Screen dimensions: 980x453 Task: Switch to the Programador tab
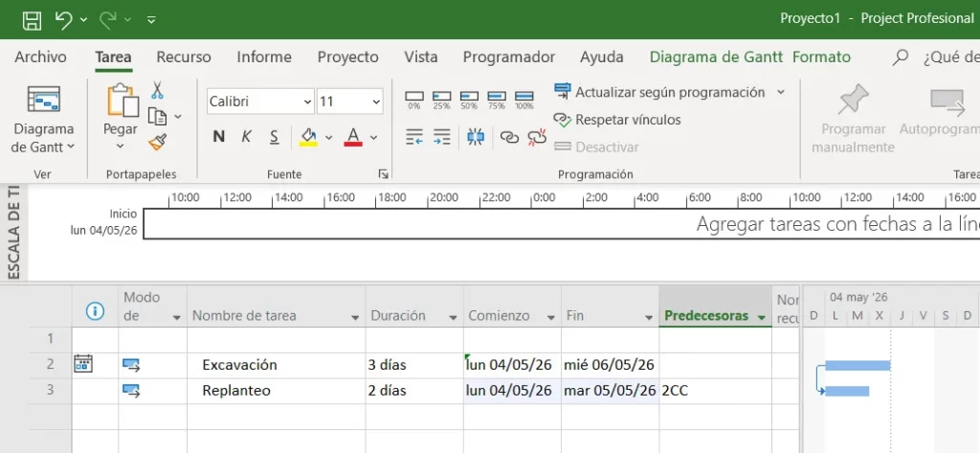[509, 57]
